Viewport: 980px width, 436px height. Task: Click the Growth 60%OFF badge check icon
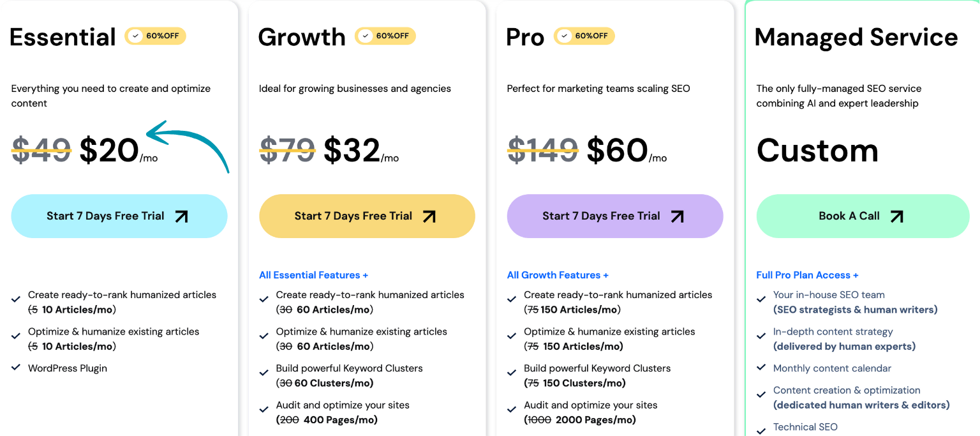click(x=365, y=36)
